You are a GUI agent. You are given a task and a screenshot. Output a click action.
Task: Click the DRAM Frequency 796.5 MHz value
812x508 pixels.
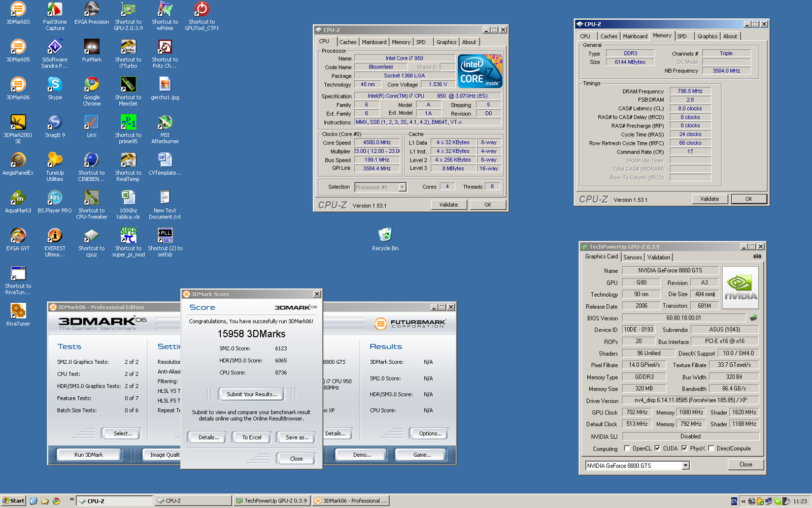(x=690, y=91)
